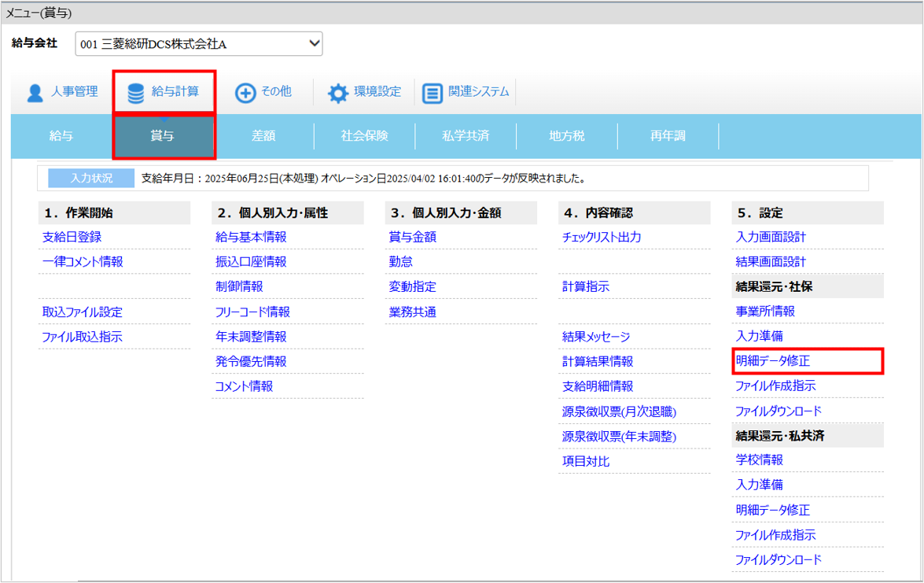Screen dimensions: 924x583
Task: Open 学校情報 link
Action: [x=759, y=459]
